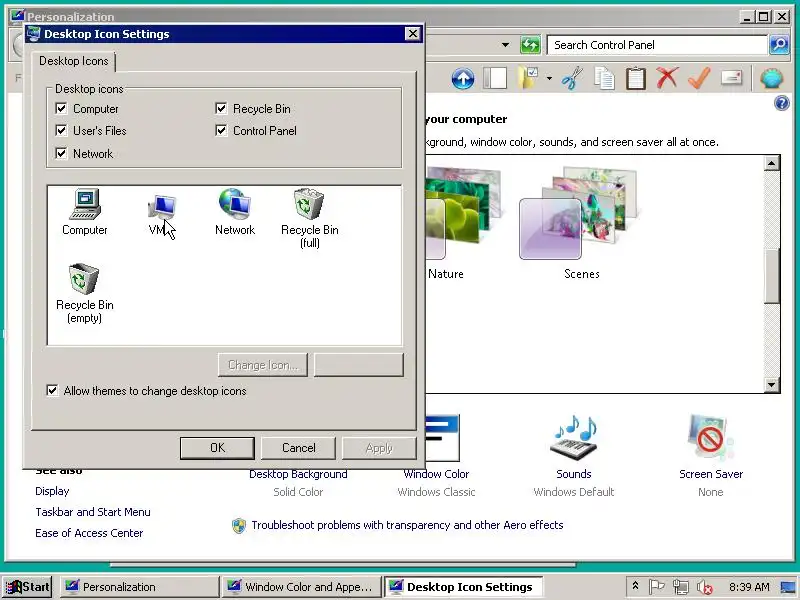Uncheck the Control Panel checkbox
Viewport: 800px width, 600px height.
pyautogui.click(x=221, y=130)
